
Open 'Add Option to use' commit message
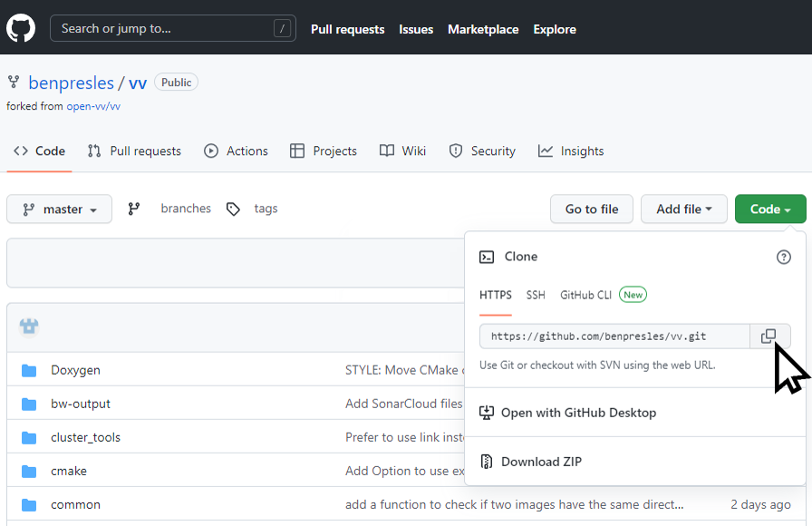[x=405, y=471]
